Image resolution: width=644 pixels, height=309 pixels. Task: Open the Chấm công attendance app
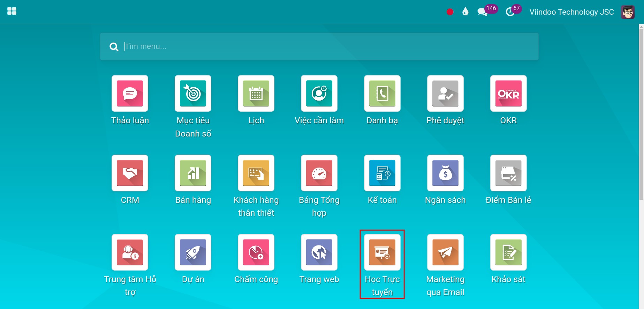coord(256,252)
